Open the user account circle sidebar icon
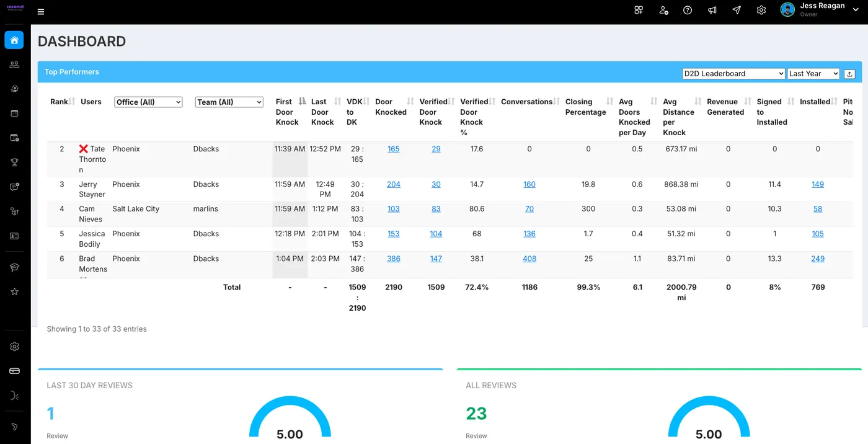 pyautogui.click(x=14, y=89)
